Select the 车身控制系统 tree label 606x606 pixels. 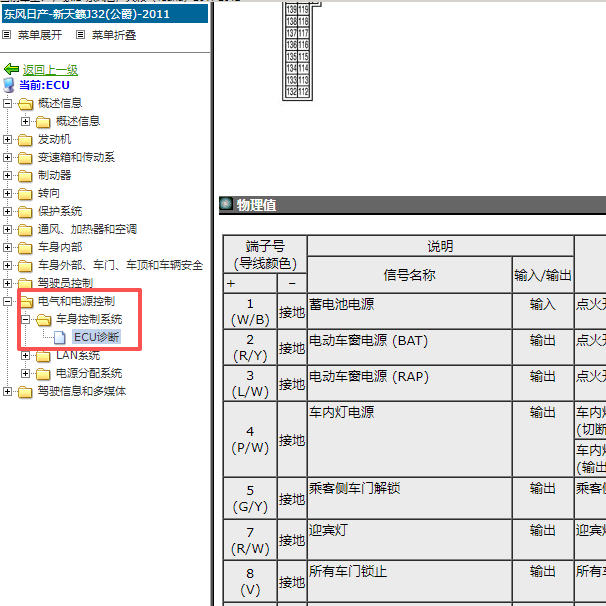coord(89,319)
